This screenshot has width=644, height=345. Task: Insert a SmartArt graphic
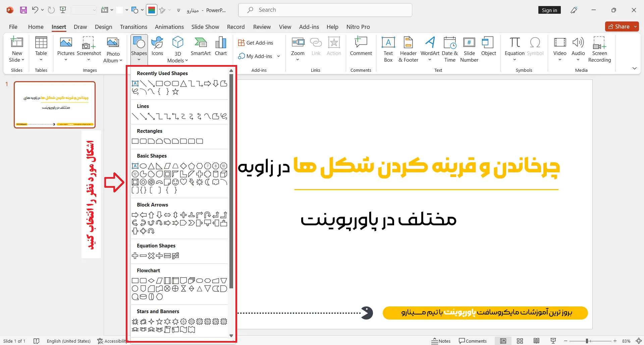[201, 47]
